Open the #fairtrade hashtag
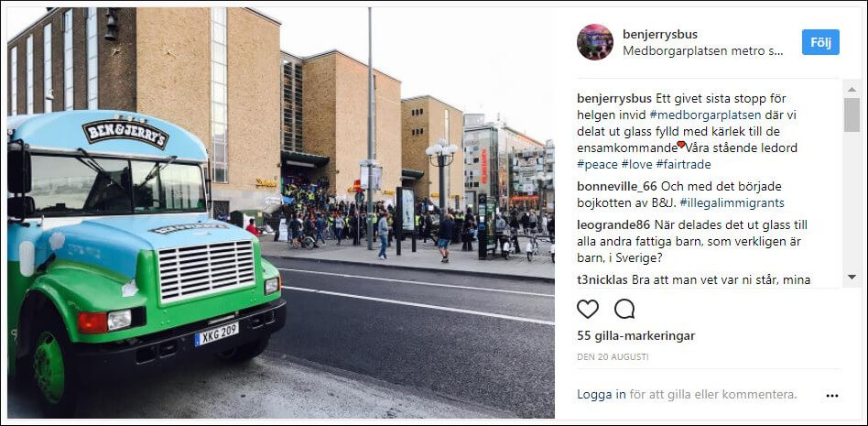Screen dimensions: 868x426 click(684, 165)
